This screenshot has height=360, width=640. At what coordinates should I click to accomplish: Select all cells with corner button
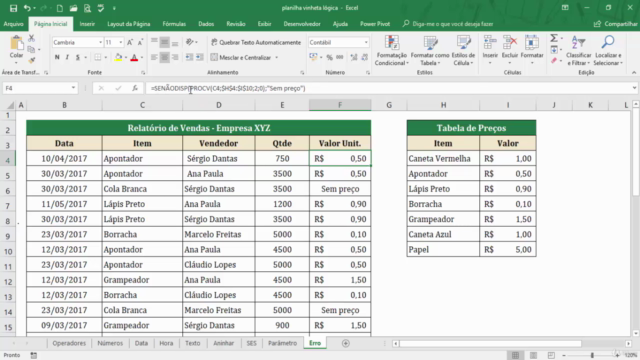[x=10, y=105]
